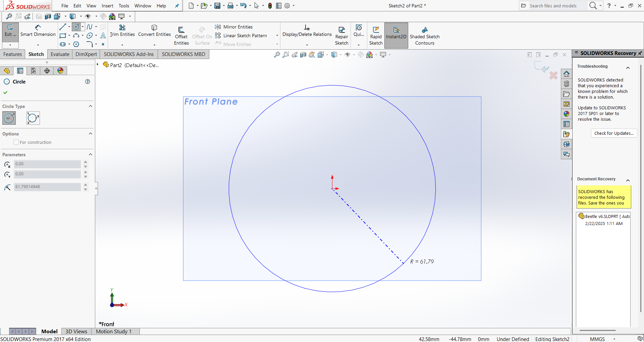The image size is (644, 342).
Task: Open the Trim Entities dropdown arrow
Action: (122, 45)
